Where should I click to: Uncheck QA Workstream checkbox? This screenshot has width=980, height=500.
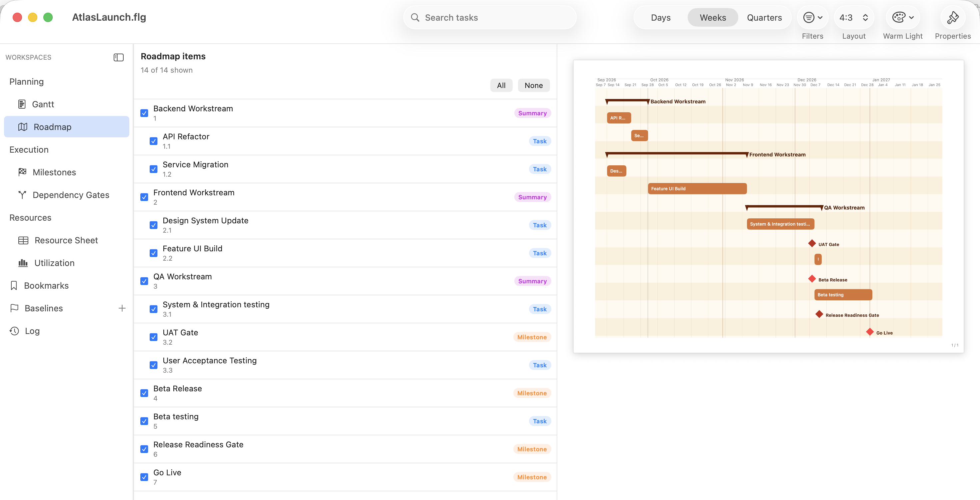pyautogui.click(x=144, y=281)
